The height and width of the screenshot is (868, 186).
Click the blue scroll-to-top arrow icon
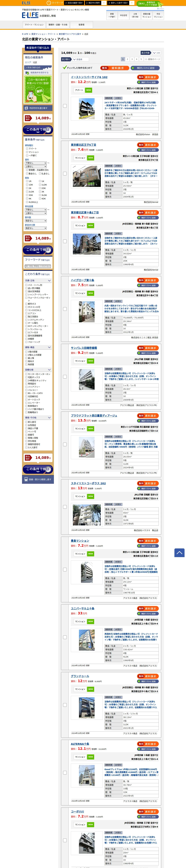(x=179, y=553)
